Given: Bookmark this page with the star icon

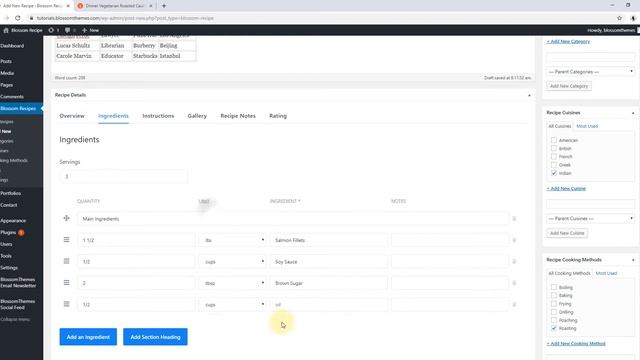Looking at the screenshot, I should (x=619, y=18).
